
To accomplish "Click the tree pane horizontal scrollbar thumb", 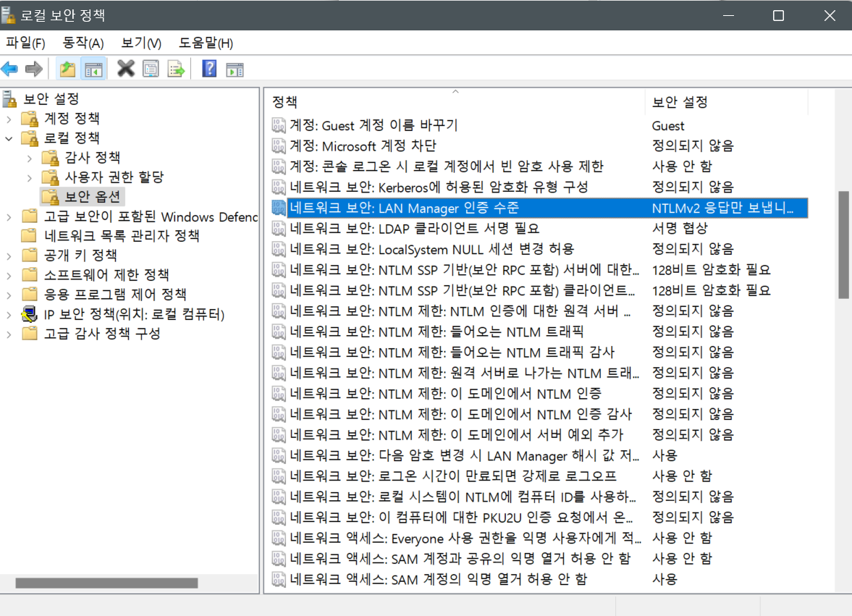I will pos(106,583).
